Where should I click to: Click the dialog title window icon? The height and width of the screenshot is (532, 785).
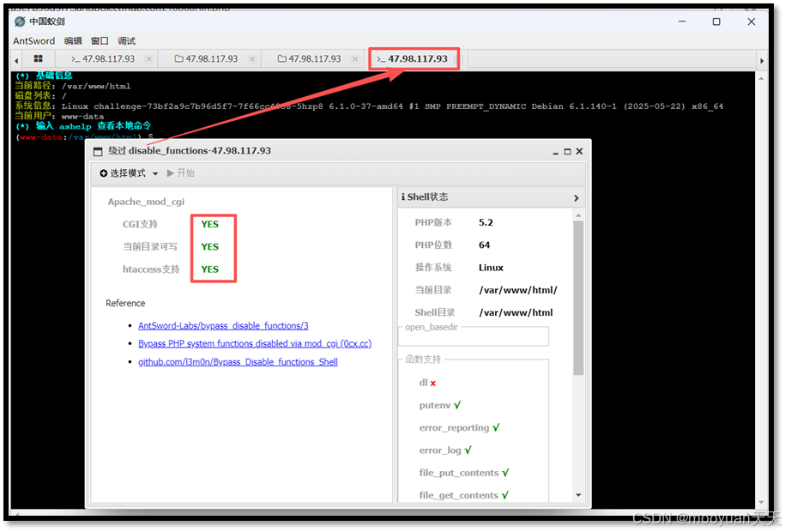(98, 151)
